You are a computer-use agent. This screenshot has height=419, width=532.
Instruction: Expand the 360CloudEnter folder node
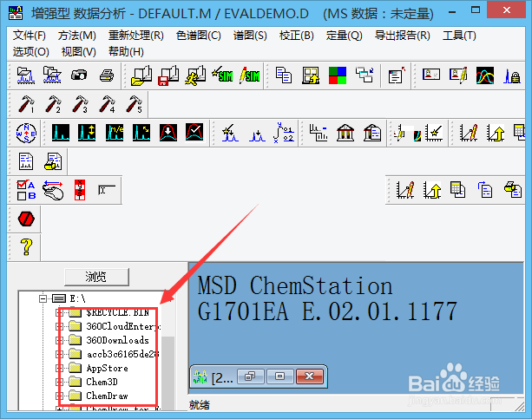pos(59,326)
